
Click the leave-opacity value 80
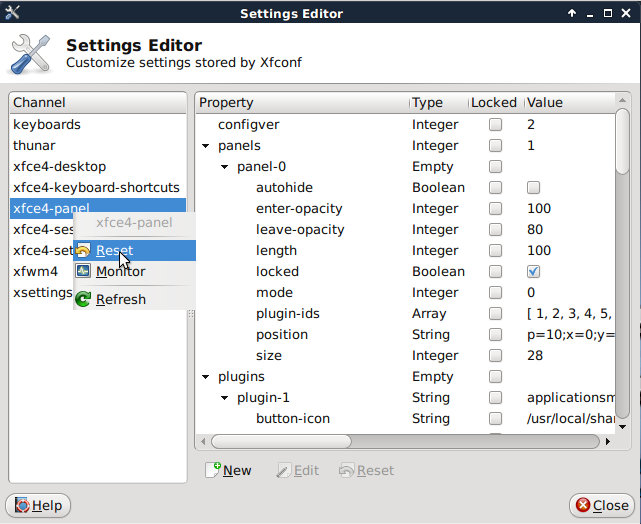[535, 229]
